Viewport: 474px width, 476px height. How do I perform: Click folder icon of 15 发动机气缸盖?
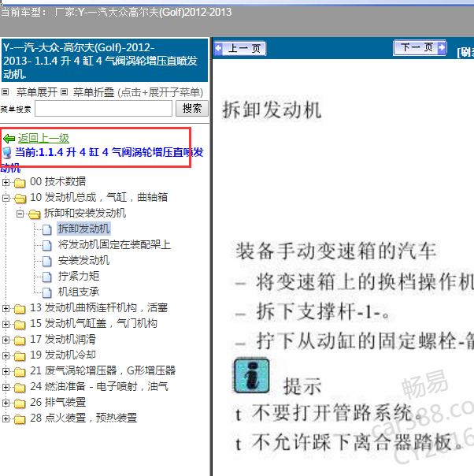click(x=20, y=325)
